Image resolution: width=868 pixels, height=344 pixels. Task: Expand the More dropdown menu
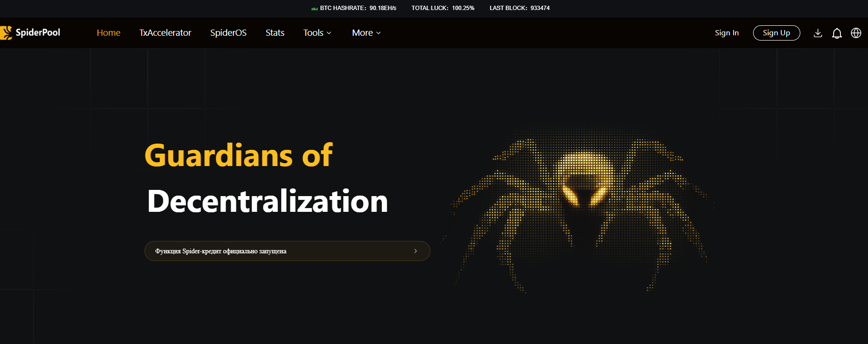(366, 33)
